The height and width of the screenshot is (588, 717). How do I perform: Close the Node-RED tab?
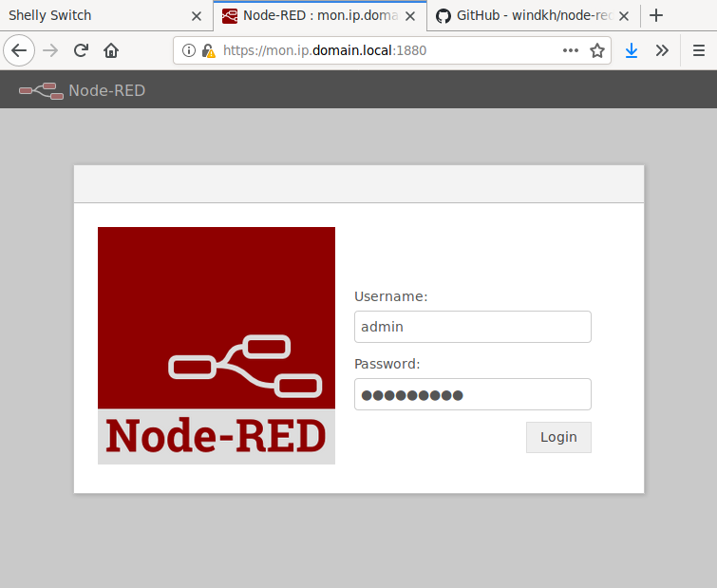click(x=410, y=16)
